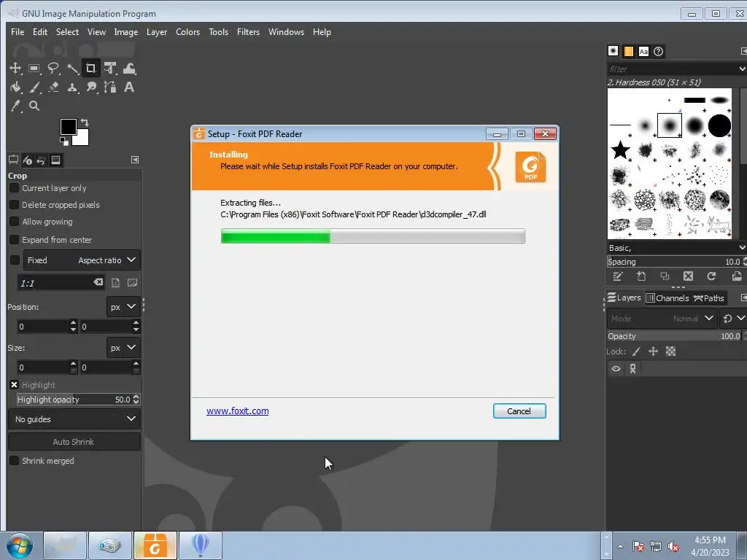Open the Fixed Aspect ratio dropdown

click(82, 260)
